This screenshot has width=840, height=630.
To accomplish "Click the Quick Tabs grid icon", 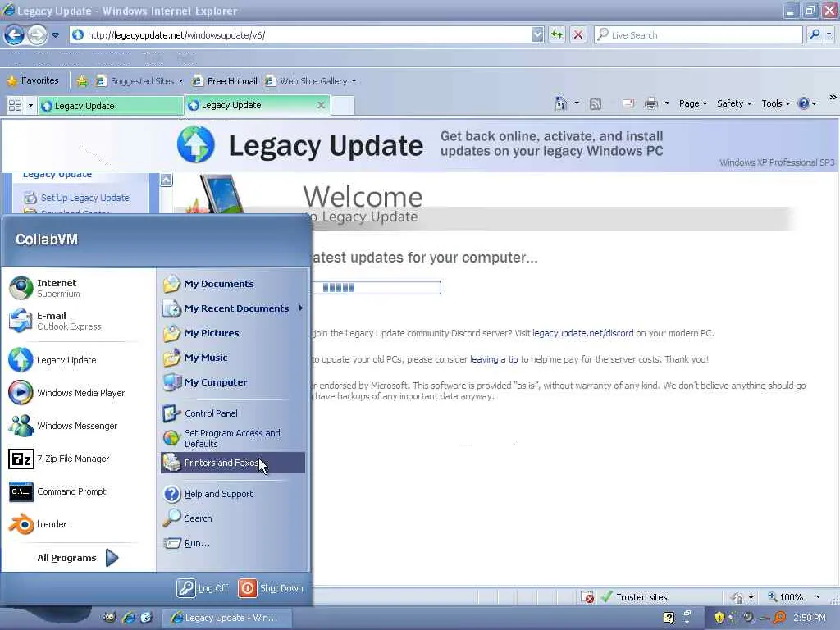I will tap(15, 106).
